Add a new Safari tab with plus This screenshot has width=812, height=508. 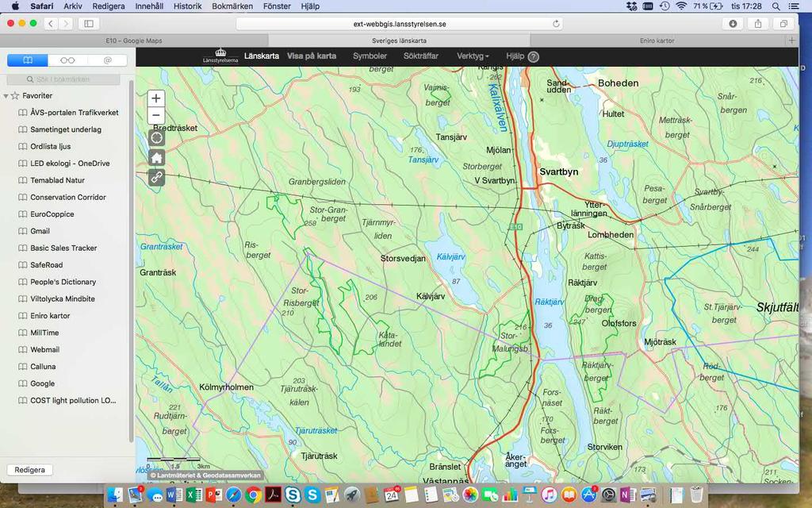(791, 40)
